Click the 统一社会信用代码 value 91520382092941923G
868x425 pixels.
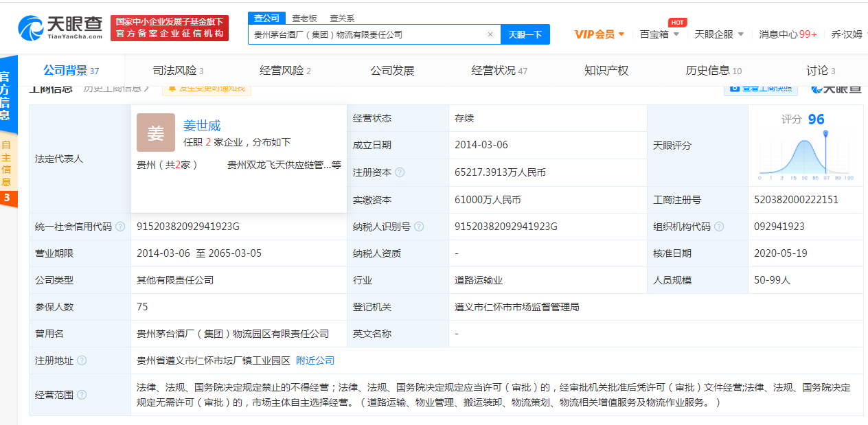tap(188, 227)
